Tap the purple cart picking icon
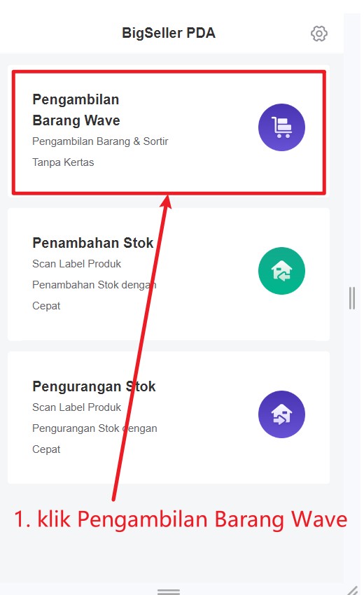364x595 pixels. click(281, 127)
